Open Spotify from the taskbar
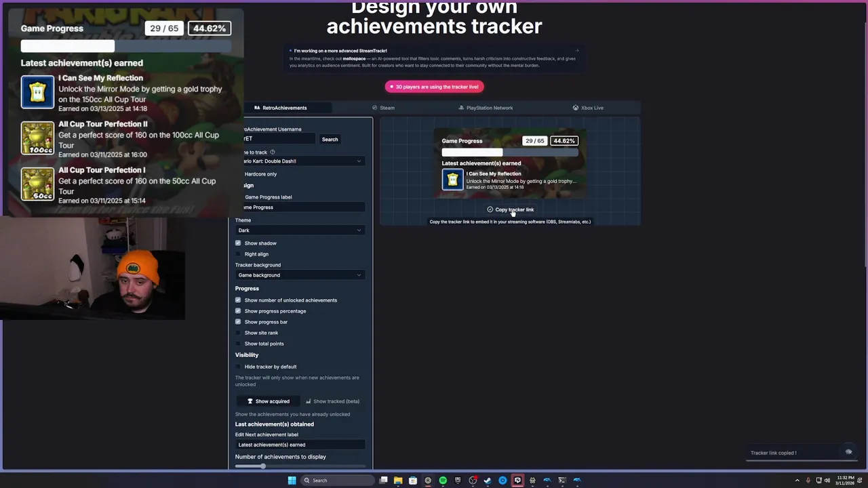 click(x=443, y=481)
